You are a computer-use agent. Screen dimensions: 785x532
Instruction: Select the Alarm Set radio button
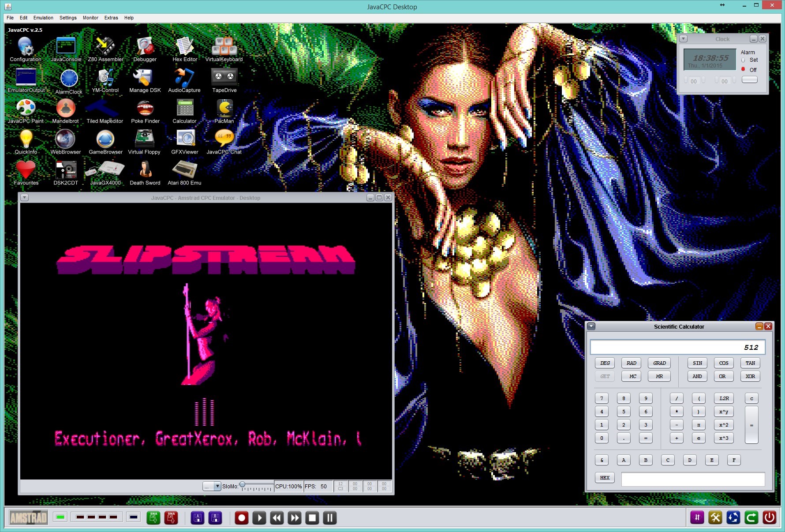click(743, 60)
